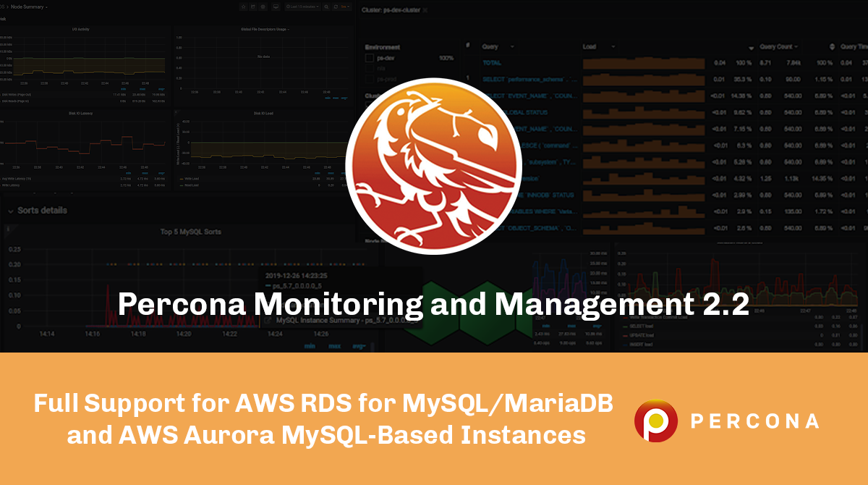Screen dimensions: 868x485
Task: Click the zoom-out magnifier icon
Action: [x=326, y=7]
